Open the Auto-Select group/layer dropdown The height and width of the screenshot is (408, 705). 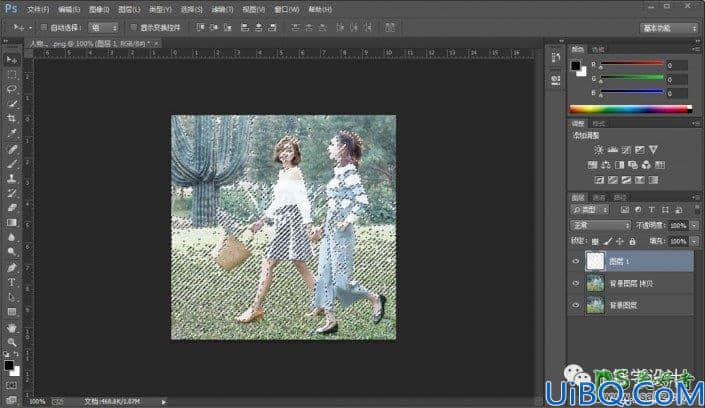pos(103,27)
